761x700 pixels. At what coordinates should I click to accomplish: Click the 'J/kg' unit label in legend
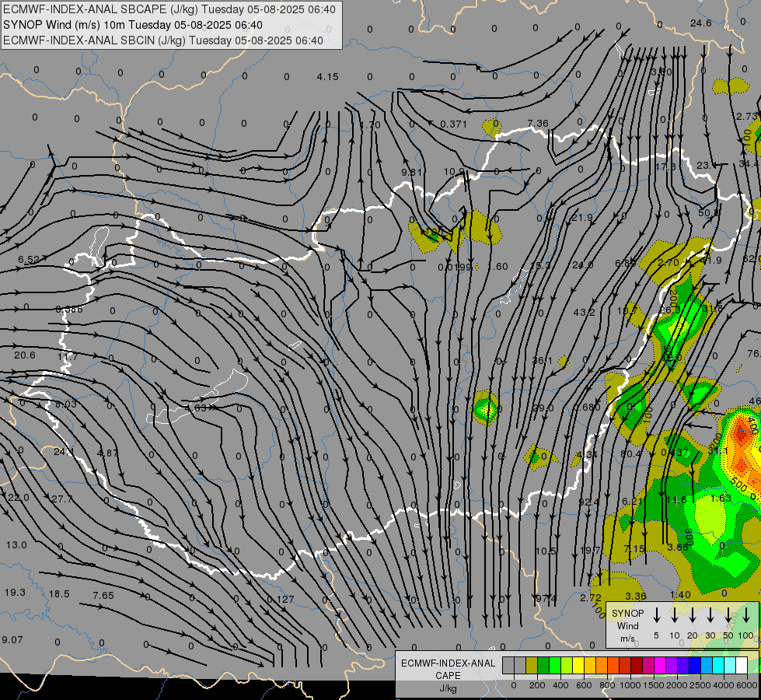pyautogui.click(x=448, y=688)
